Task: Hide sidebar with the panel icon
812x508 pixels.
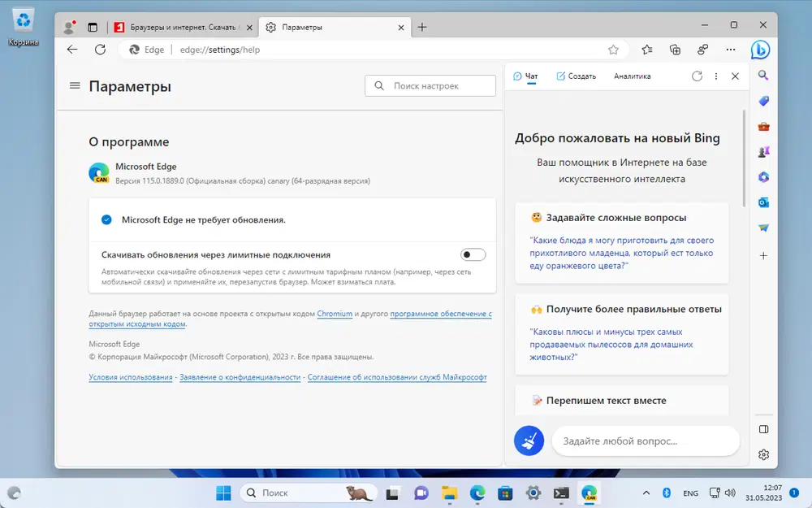Action: coord(763,429)
